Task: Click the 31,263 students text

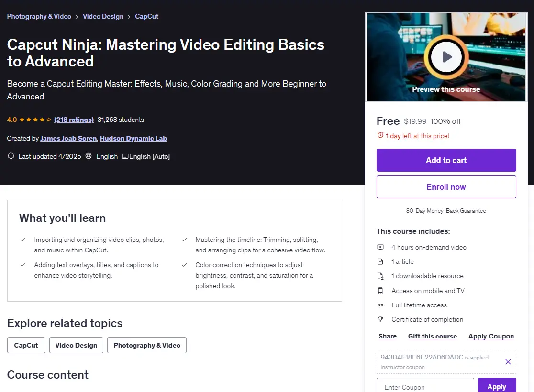Action: coord(121,120)
